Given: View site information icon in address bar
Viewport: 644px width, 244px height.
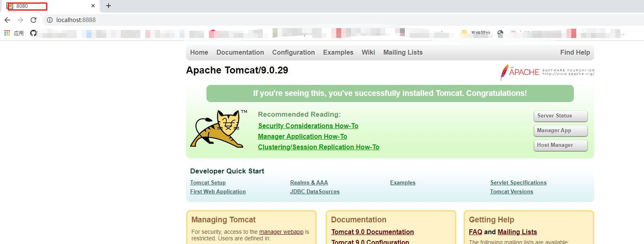Looking at the screenshot, I should click(50, 20).
